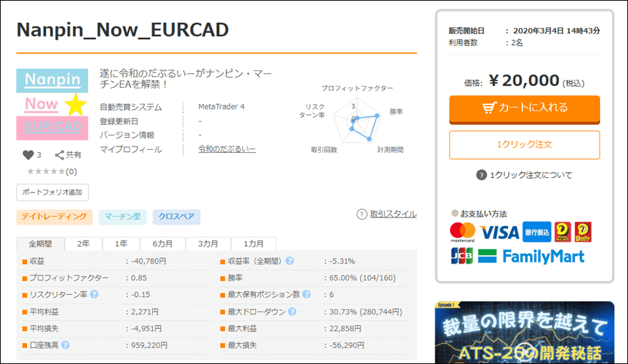Click the heart favorite icon
This screenshot has height=364, width=628.
[x=28, y=155]
